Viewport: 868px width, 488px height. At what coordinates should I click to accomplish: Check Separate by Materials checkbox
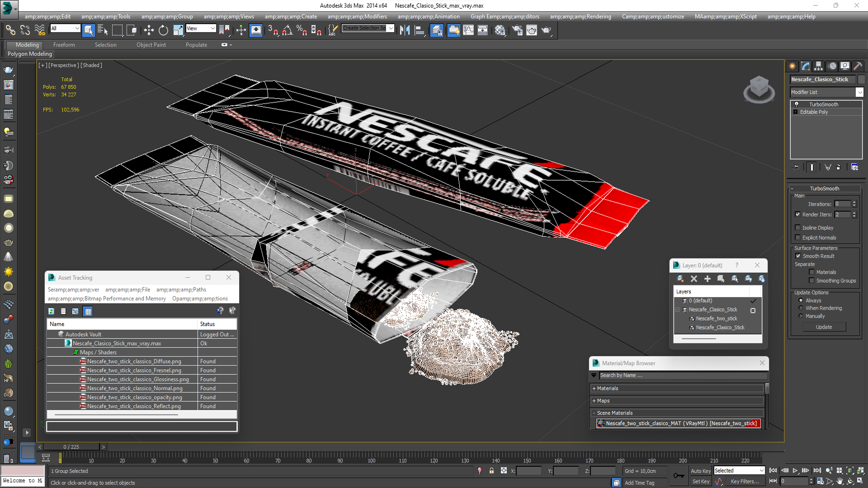811,272
